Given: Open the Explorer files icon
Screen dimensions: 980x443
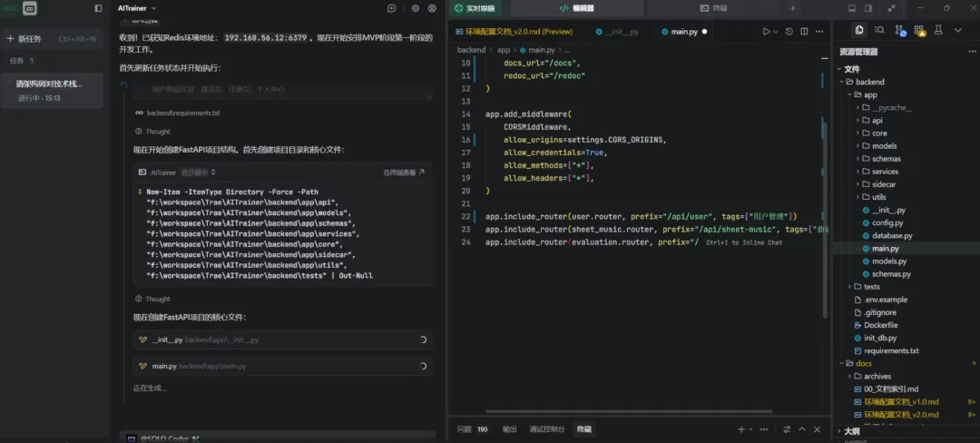Looking at the screenshot, I should pyautogui.click(x=860, y=29).
